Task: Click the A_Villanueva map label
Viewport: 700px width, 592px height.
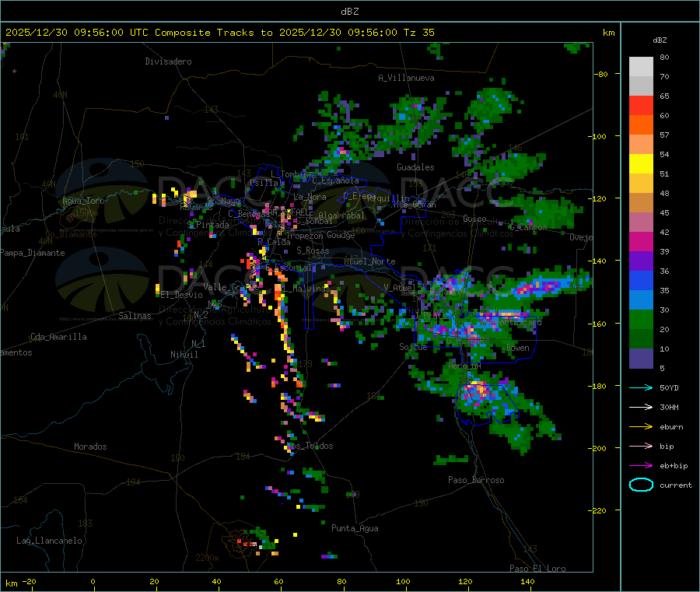Action: [406, 78]
